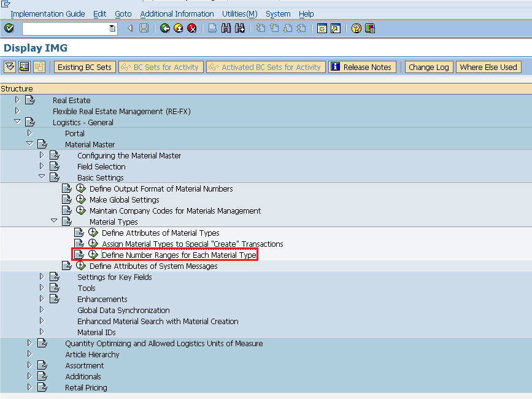Select Global Data Synchronization tree row
Image resolution: width=532 pixels, height=399 pixels.
click(x=123, y=310)
